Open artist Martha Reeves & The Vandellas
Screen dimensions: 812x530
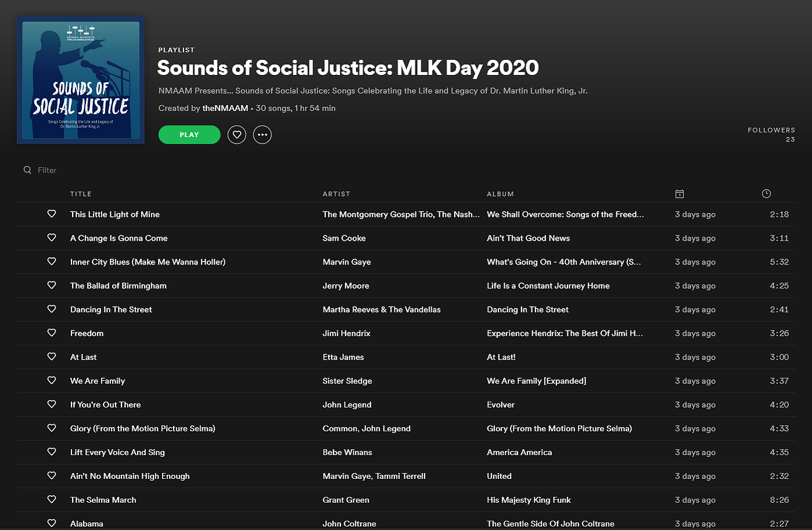(382, 310)
